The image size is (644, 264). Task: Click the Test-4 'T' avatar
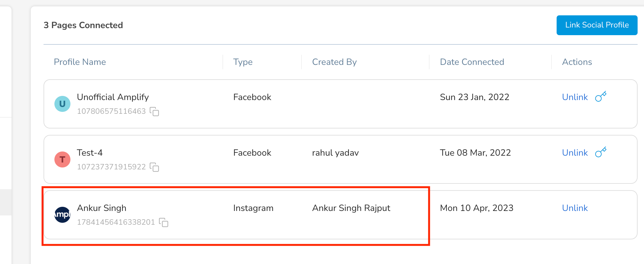tap(62, 159)
